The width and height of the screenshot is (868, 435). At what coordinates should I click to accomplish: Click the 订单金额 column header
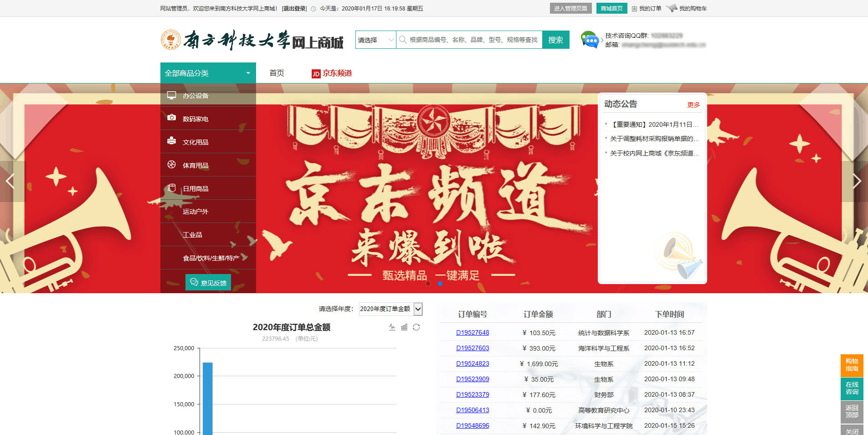pos(538,314)
